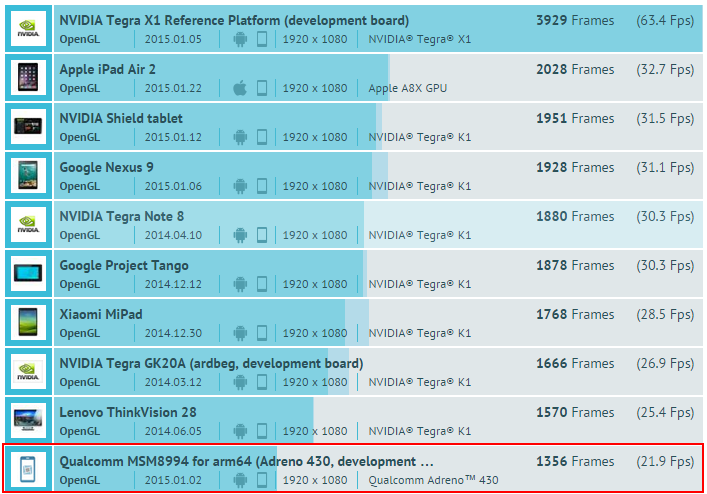Click the Apple A8X GPU label

pyautogui.click(x=408, y=89)
